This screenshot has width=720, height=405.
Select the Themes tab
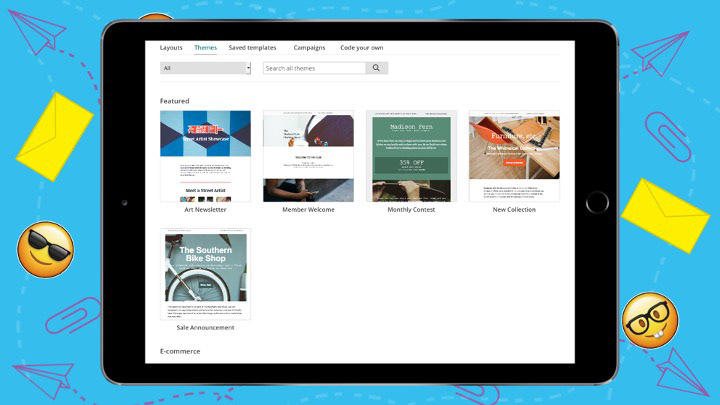point(205,48)
